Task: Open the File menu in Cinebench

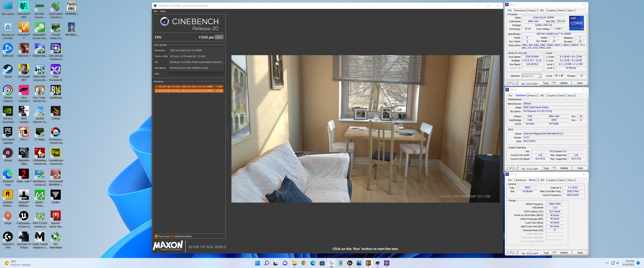Action: pyautogui.click(x=155, y=11)
